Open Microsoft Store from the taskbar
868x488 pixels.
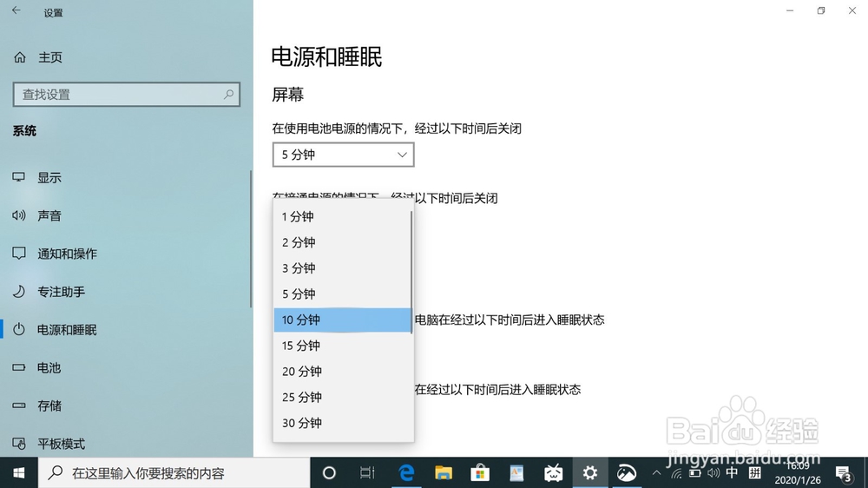480,473
